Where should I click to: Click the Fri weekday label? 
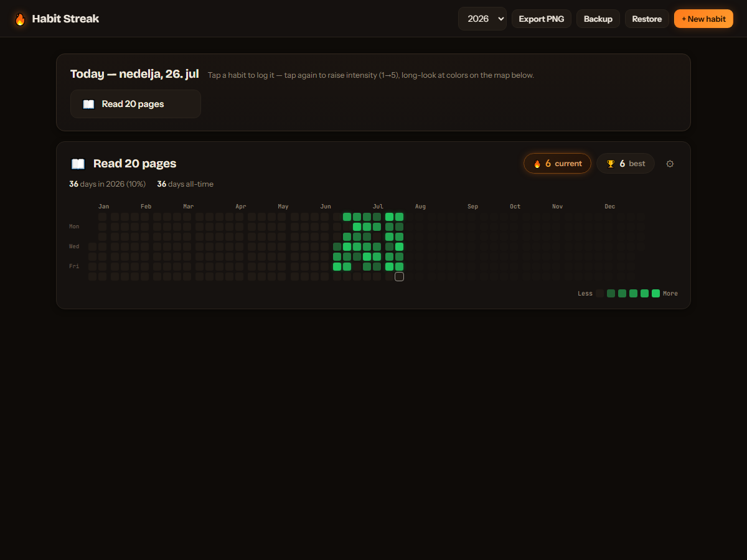(74, 266)
